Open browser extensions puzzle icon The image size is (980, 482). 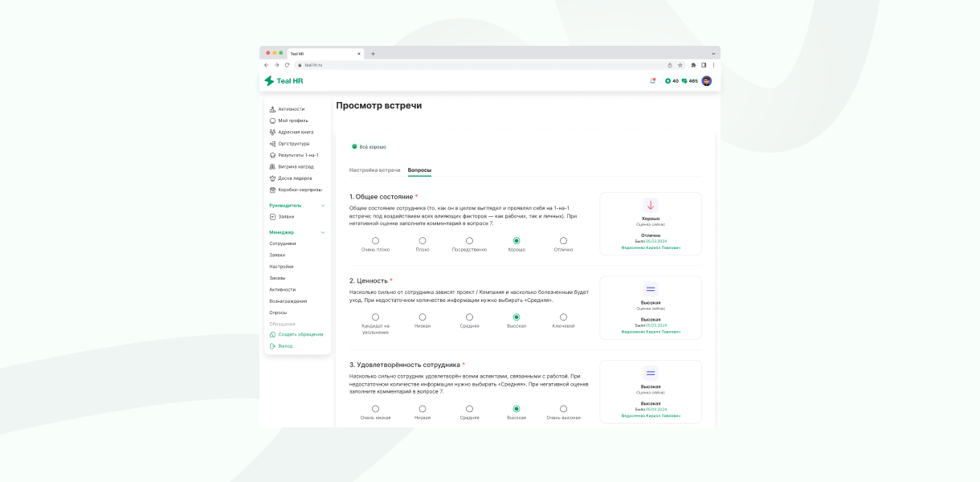(693, 65)
